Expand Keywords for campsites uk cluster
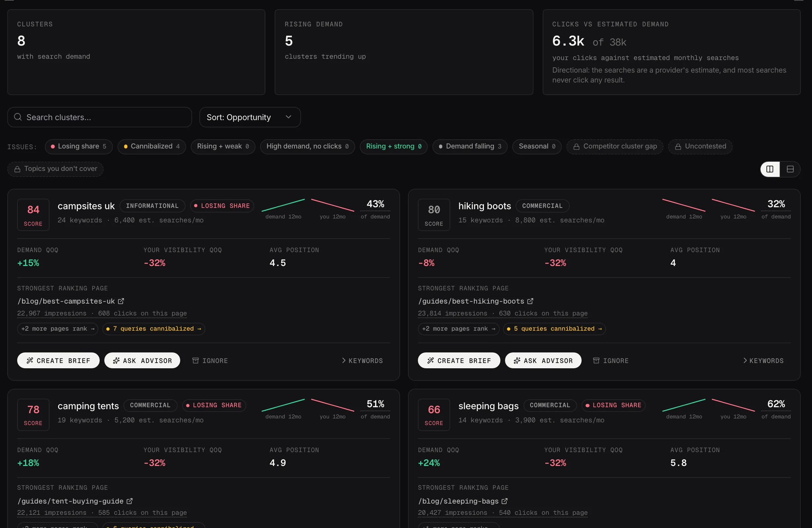Image resolution: width=812 pixels, height=528 pixels. click(362, 361)
